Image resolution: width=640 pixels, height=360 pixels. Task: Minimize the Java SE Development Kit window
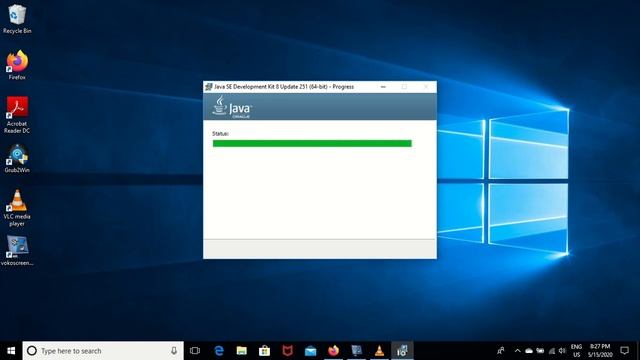383,87
